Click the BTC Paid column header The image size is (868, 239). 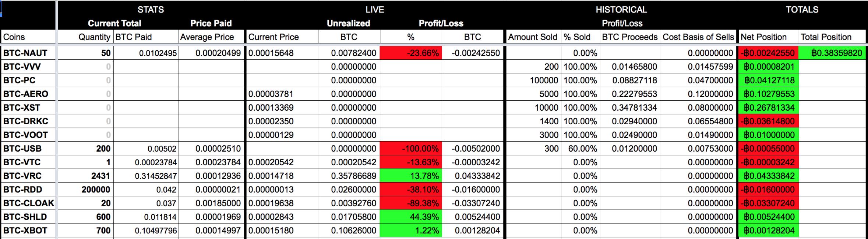[134, 37]
